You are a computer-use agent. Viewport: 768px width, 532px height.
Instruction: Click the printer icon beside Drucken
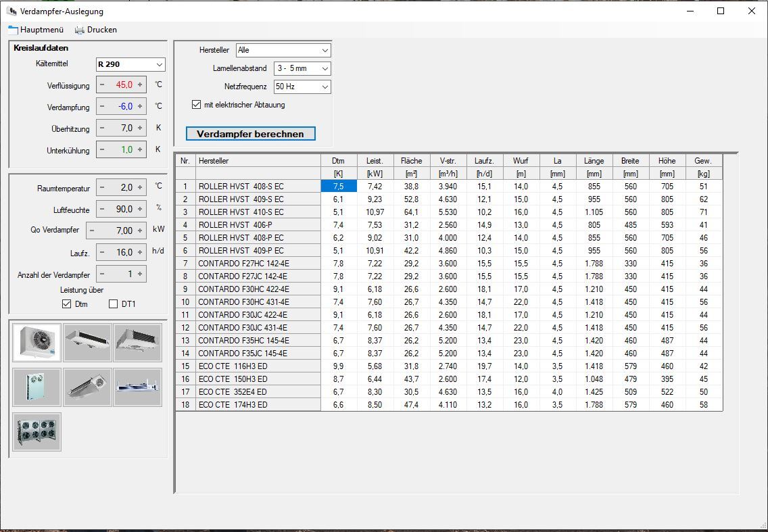[x=79, y=30]
